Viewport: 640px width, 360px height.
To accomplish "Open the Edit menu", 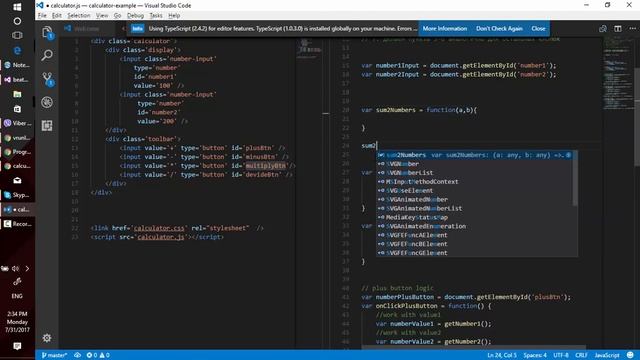I will click(57, 16).
